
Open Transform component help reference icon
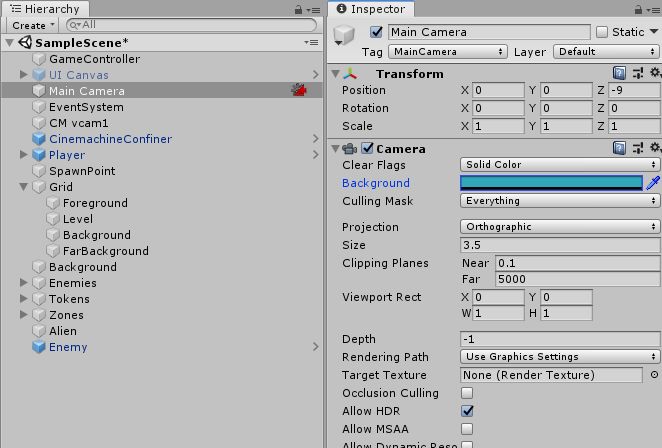tap(619, 73)
